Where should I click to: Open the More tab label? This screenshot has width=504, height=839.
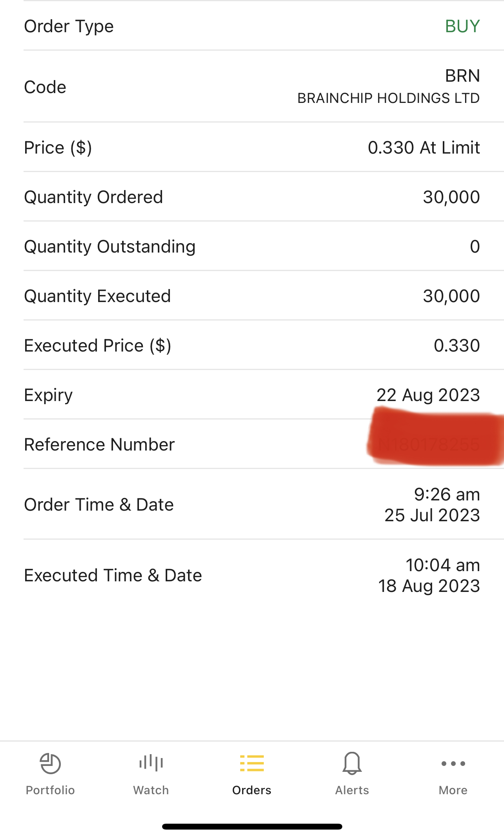tap(453, 790)
